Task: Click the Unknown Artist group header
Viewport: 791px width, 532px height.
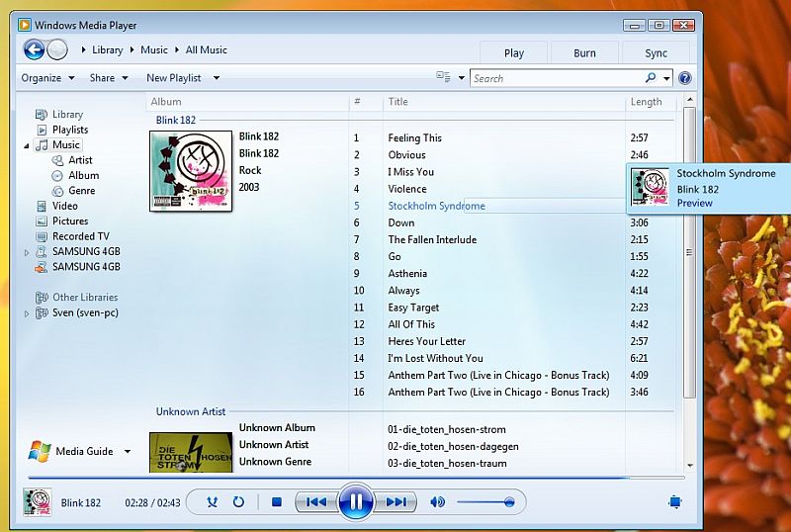Action: point(191,411)
